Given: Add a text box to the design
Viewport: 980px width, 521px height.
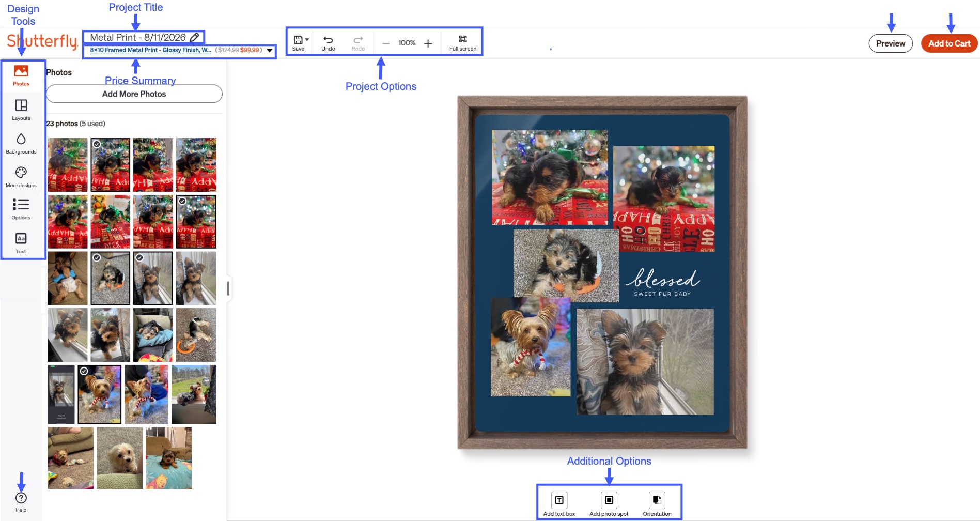Looking at the screenshot, I should (559, 503).
